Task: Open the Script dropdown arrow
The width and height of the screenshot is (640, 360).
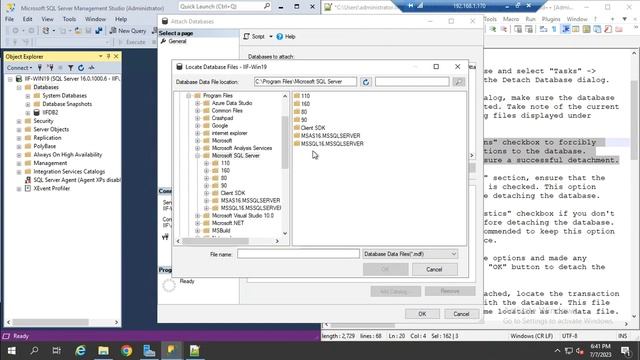Action: [271, 37]
